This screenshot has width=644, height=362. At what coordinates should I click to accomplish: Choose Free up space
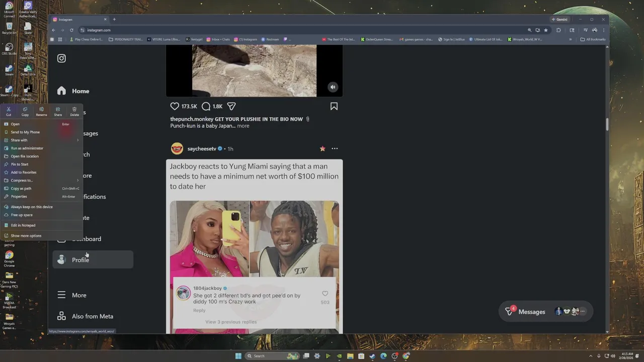point(41,215)
